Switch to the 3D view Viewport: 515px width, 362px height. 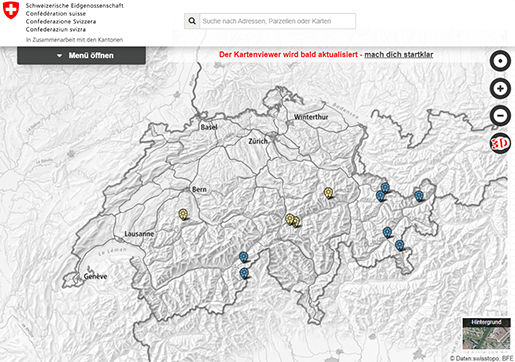(x=500, y=143)
